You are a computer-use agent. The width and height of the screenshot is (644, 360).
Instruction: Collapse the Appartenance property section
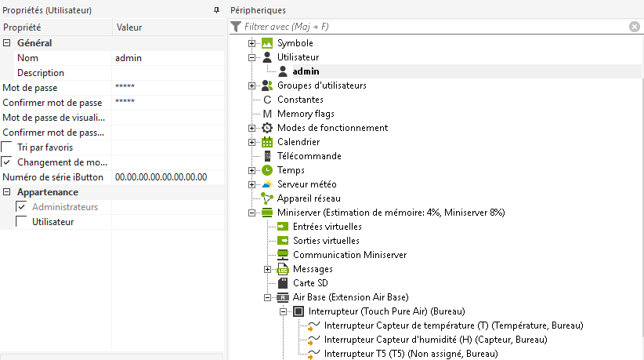[6, 192]
